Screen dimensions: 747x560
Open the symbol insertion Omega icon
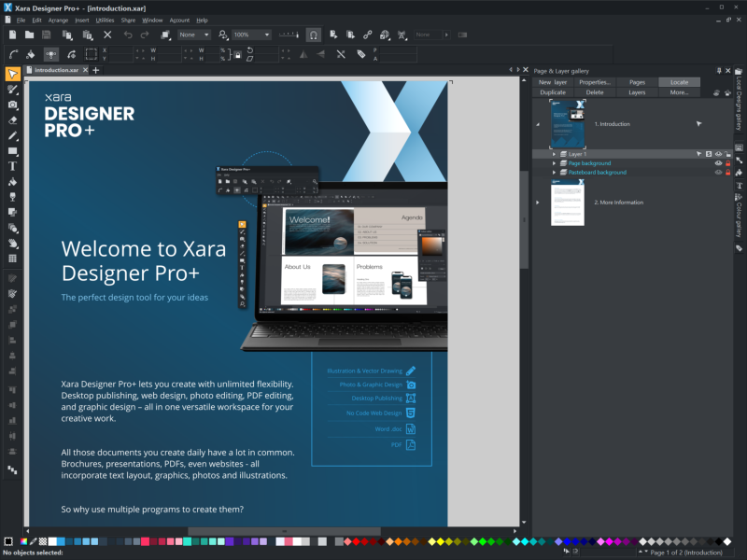click(x=314, y=35)
